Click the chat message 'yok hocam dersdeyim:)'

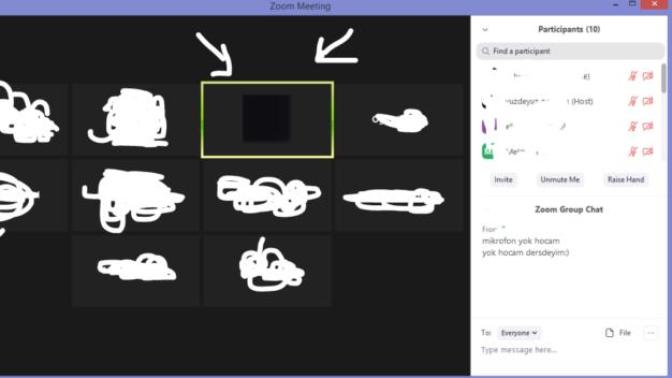(525, 253)
